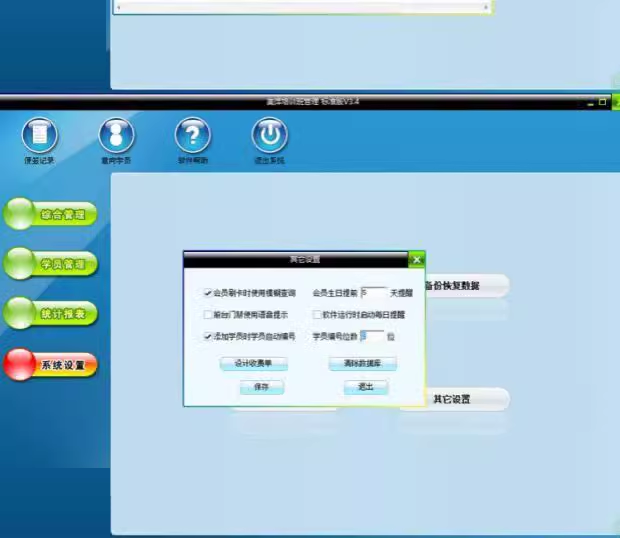Viewport: 620px width, 538px height.
Task: Uncheck 添加学员时学员自动编号 checkbox
Action: pyautogui.click(x=208, y=336)
